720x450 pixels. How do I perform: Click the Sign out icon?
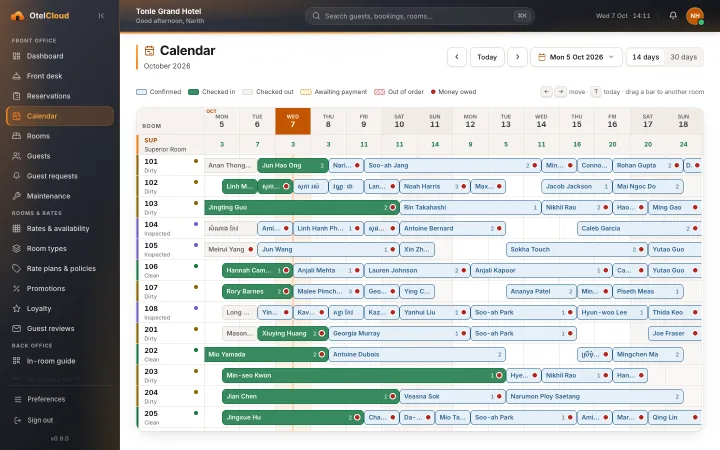pos(18,420)
